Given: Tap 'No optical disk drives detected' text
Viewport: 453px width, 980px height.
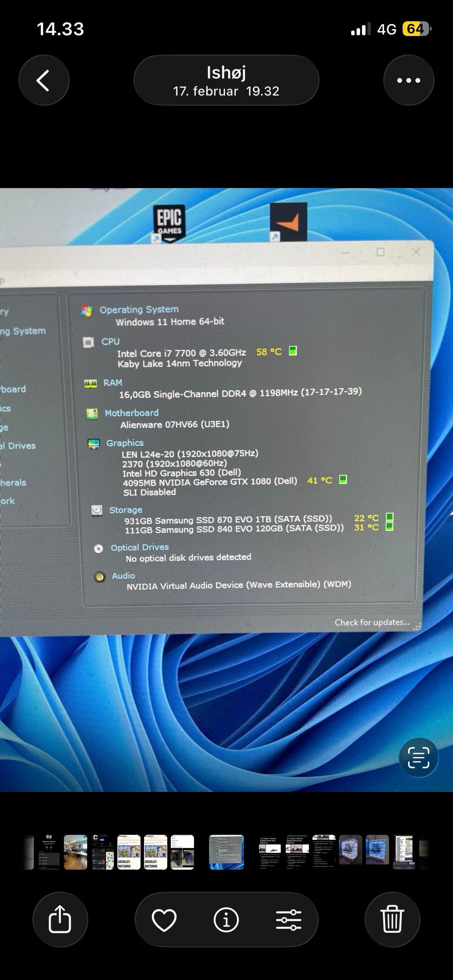Looking at the screenshot, I should point(188,557).
